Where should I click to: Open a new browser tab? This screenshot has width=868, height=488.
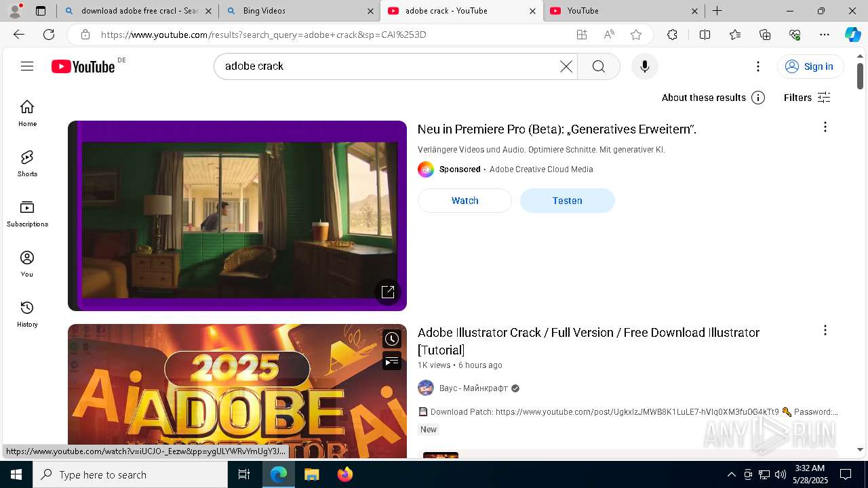point(717,11)
